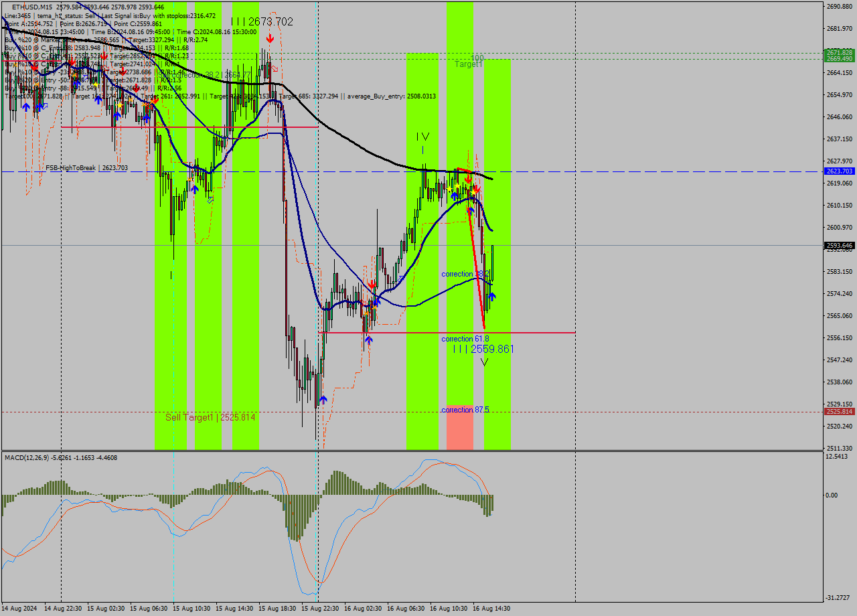Click the yellow arrow near the correction 61.8 line
This screenshot has height=616, width=857.
366,312
